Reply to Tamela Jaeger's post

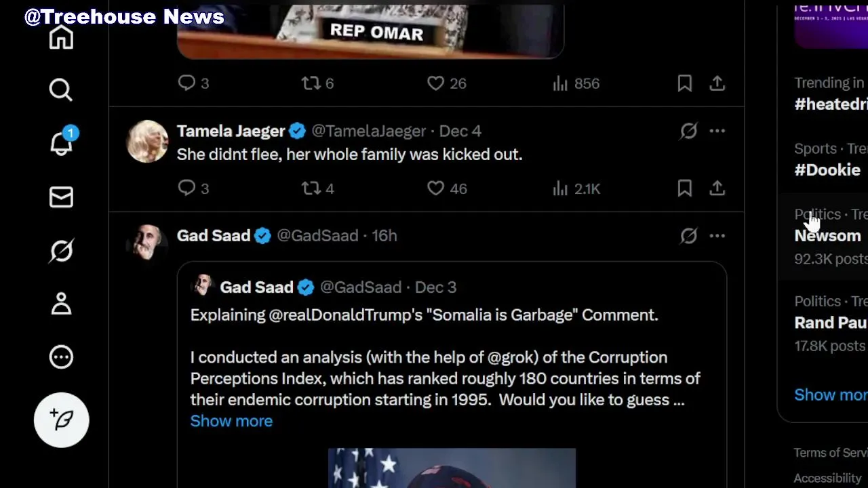click(x=186, y=188)
